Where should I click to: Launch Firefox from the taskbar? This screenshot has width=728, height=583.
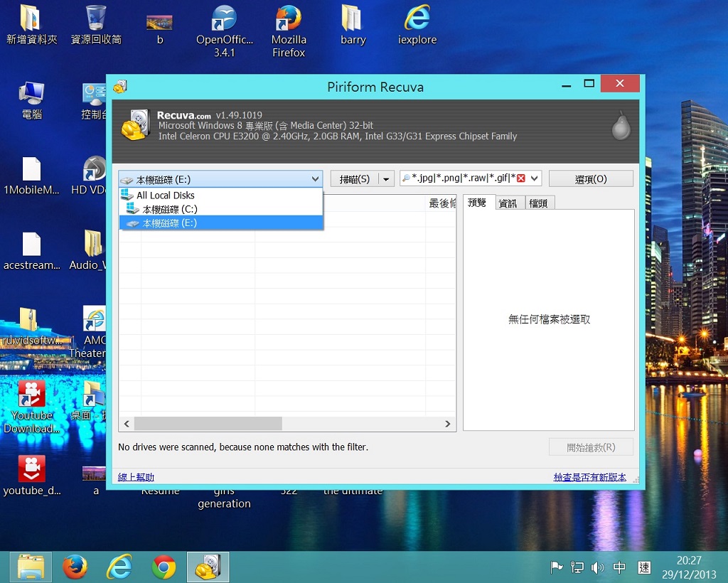click(x=75, y=567)
